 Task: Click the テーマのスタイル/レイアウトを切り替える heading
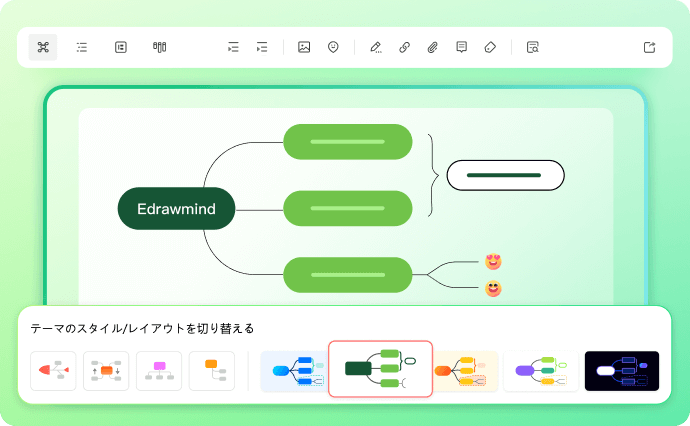pos(142,329)
